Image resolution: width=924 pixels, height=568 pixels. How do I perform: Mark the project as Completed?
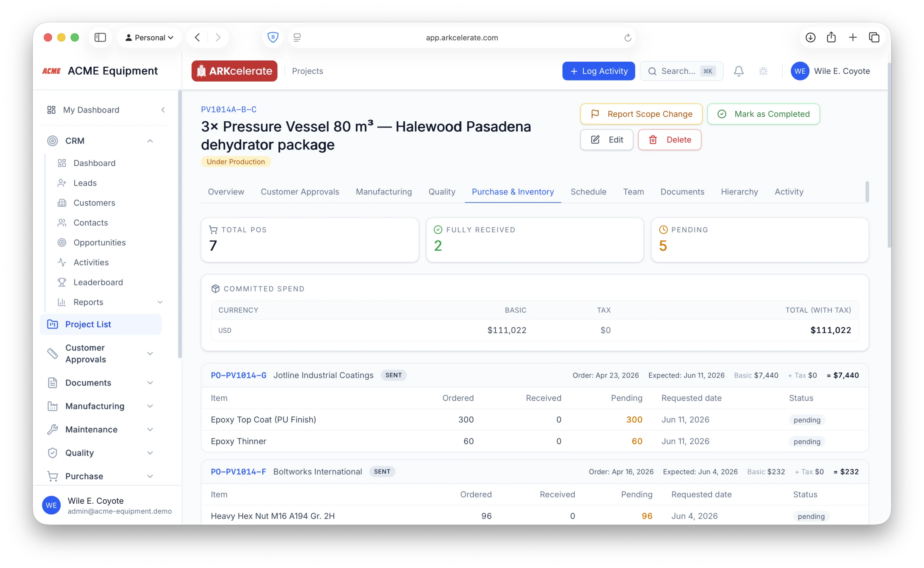[x=763, y=114]
